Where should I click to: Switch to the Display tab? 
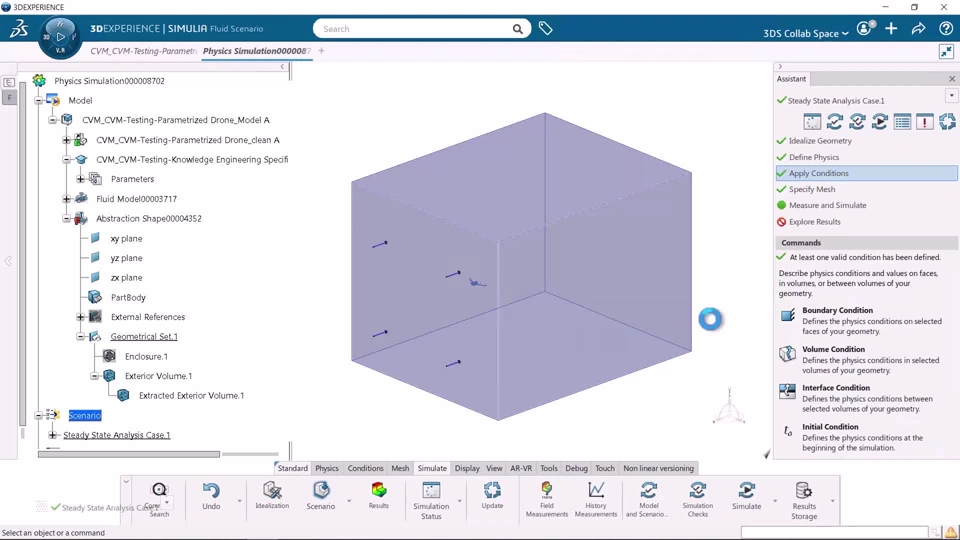(x=467, y=468)
